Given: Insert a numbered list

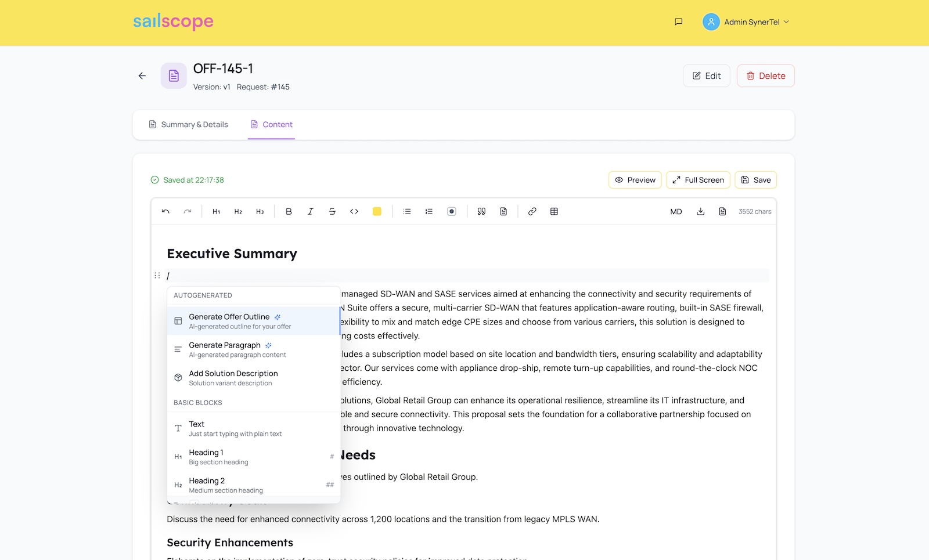Looking at the screenshot, I should click(x=429, y=212).
